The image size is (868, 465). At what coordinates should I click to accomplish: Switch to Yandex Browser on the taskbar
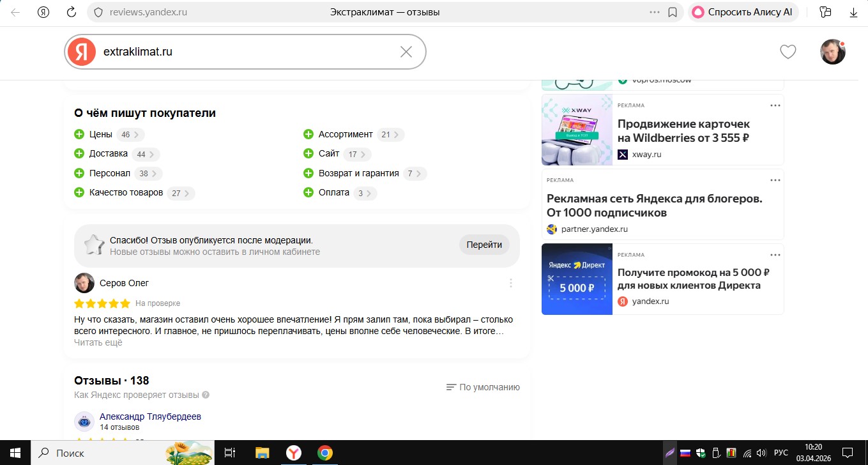pos(293,453)
